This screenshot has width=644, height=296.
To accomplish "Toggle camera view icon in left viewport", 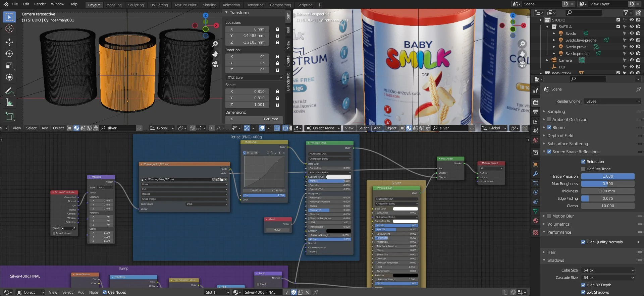I will (215, 64).
